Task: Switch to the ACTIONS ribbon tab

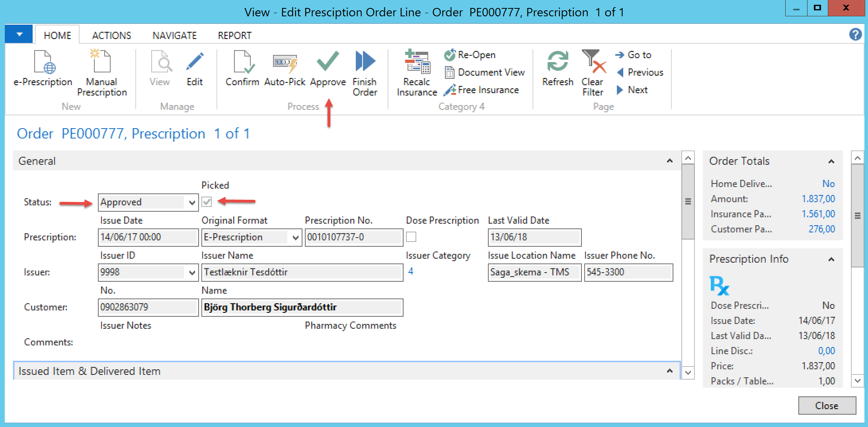Action: pos(111,35)
